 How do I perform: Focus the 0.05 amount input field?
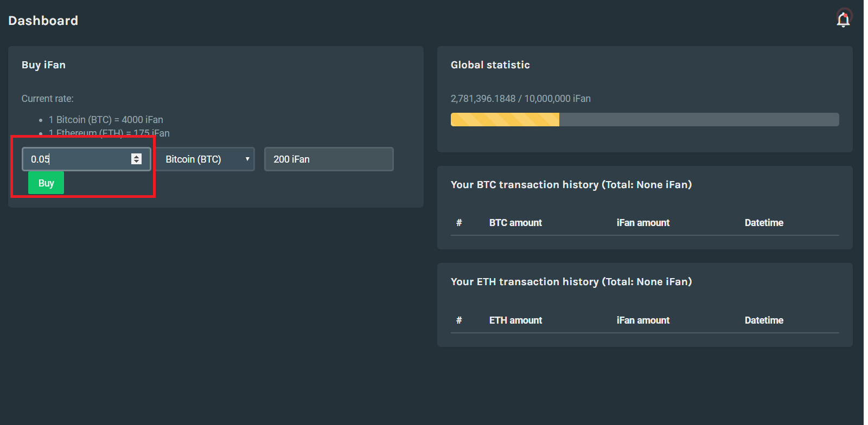coord(76,159)
